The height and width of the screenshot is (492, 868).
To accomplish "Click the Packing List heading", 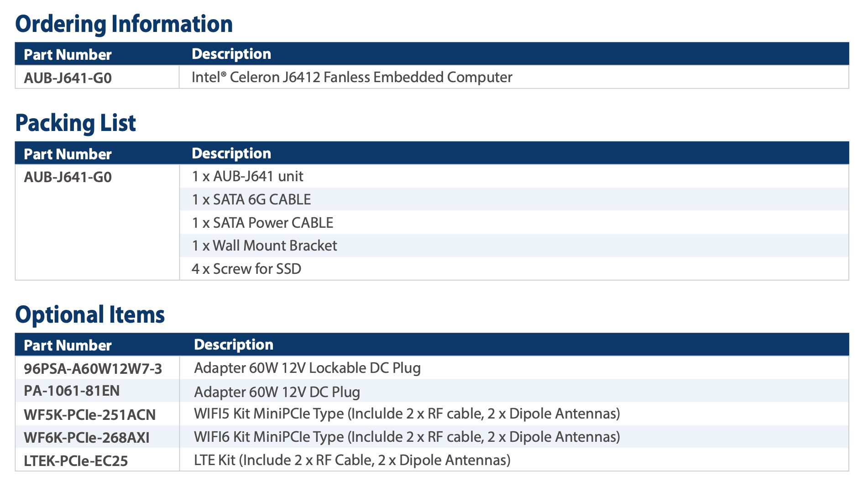I will coord(76,123).
